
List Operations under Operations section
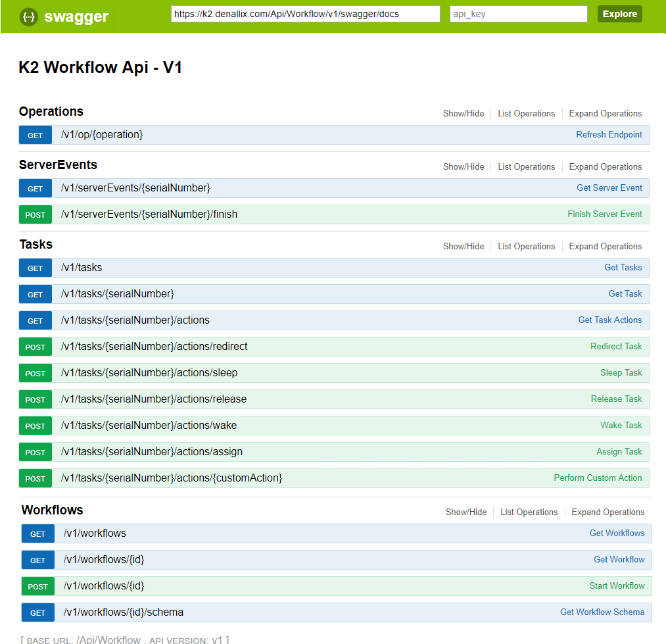526,113
